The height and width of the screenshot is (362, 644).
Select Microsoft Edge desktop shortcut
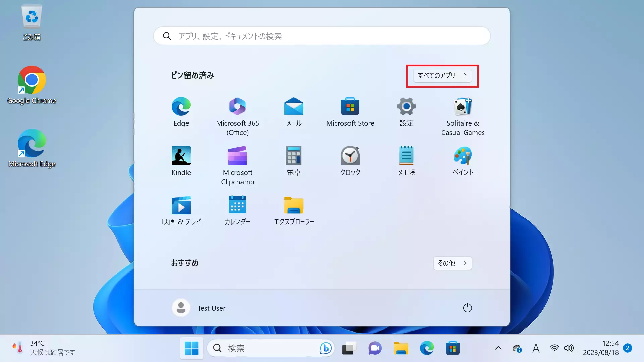point(32,148)
